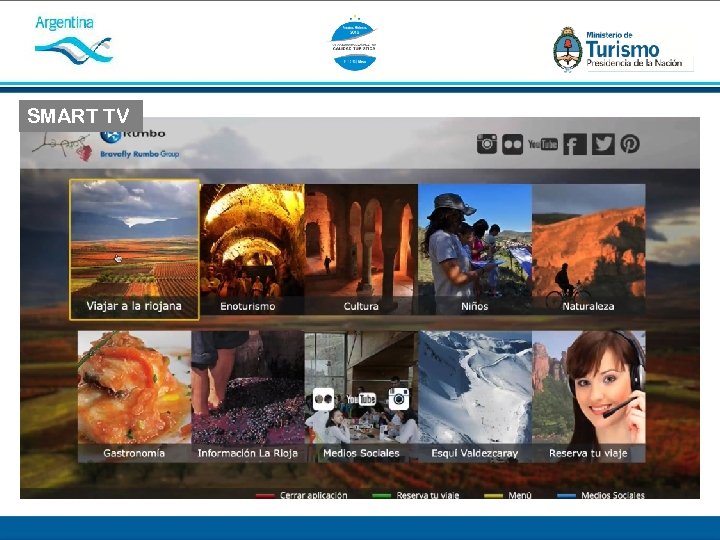Click yellow Menú shortcut
720x540 pixels.
[508, 495]
